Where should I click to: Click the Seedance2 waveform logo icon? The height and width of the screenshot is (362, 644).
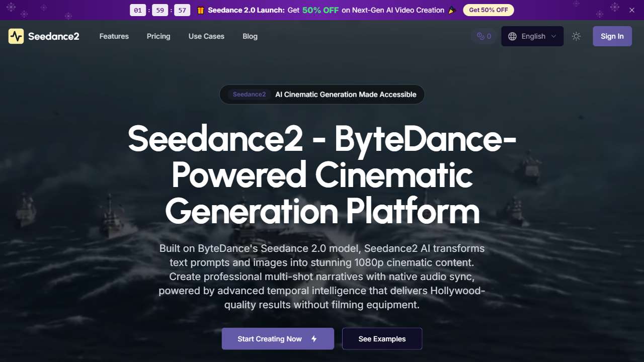[16, 36]
